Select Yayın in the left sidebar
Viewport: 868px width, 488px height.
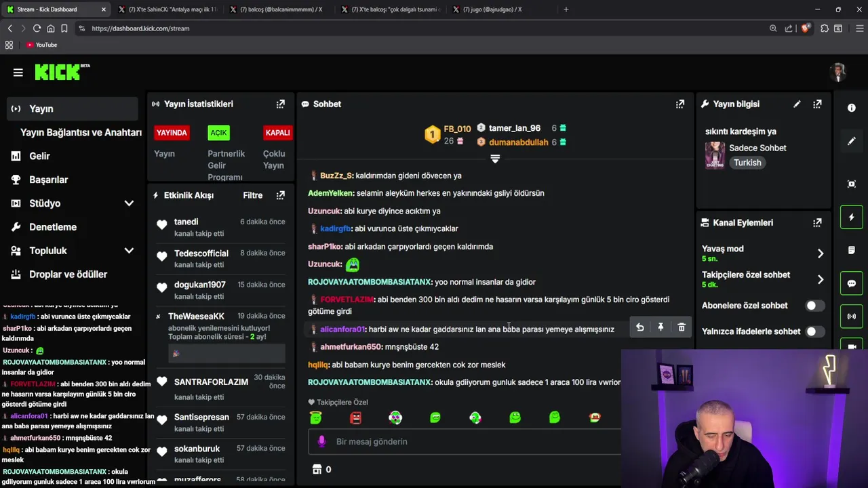point(73,108)
